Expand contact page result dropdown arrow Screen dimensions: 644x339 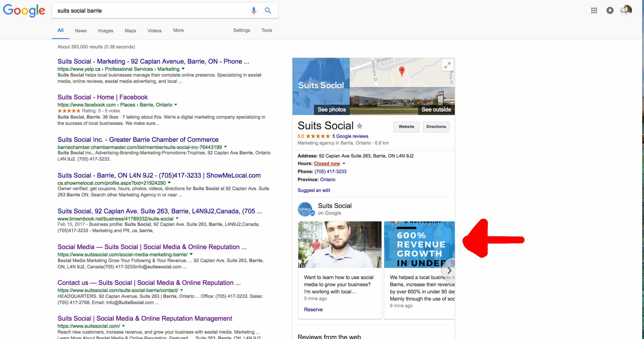point(182,290)
